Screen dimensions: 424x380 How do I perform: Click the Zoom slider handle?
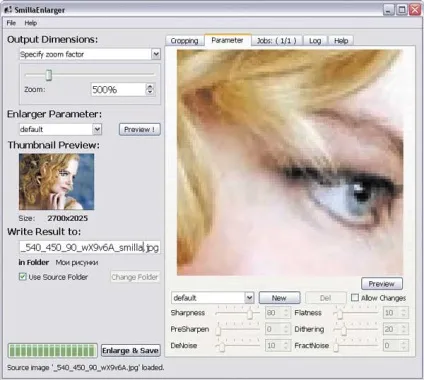(x=49, y=75)
